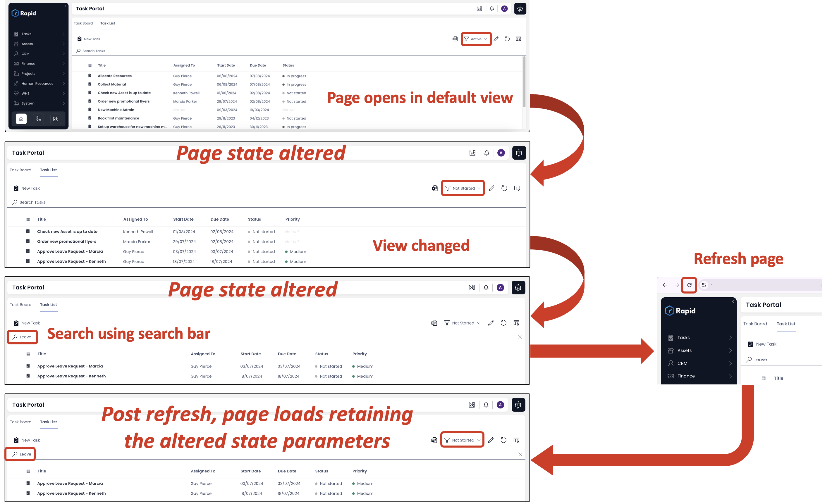Viewport: 832px width, 504px height.
Task: Expand the Active filter dropdown
Action: (x=475, y=38)
